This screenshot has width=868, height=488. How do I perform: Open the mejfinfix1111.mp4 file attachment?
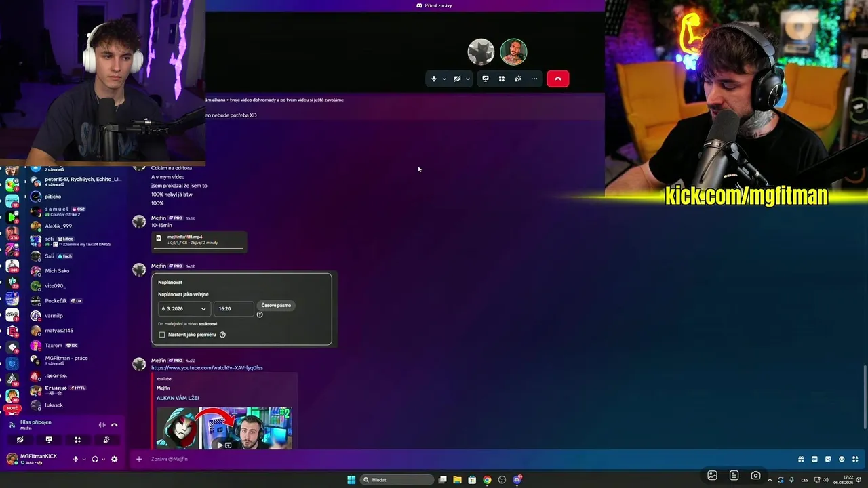[184, 237]
